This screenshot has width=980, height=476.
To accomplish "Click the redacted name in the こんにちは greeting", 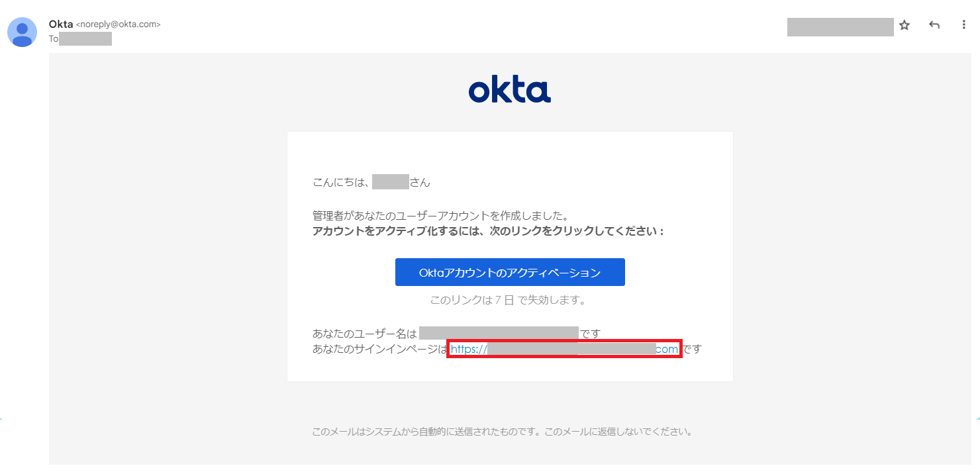I will [390, 182].
